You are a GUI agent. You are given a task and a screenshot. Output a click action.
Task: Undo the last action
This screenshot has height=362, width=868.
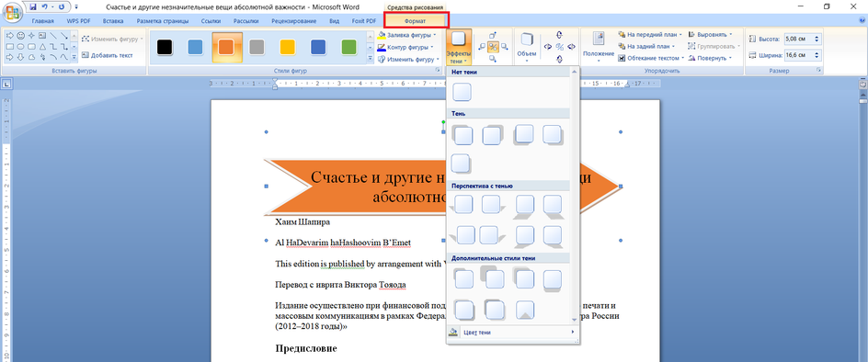coord(45,7)
